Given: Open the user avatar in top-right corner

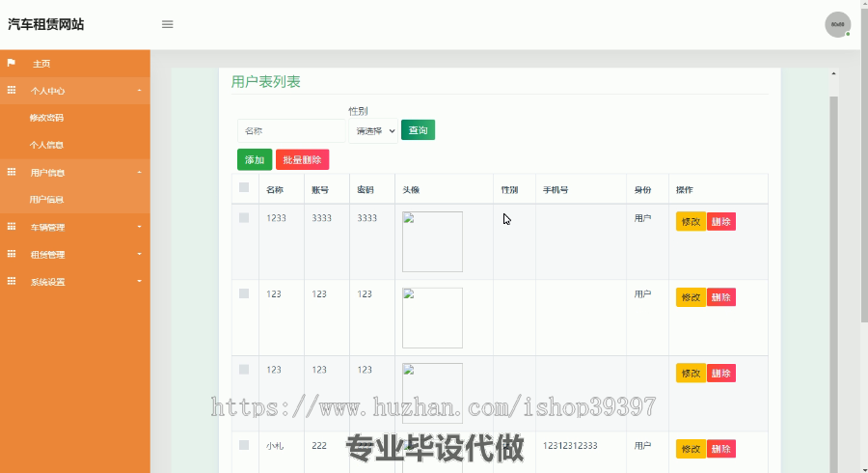Looking at the screenshot, I should tap(837, 24).
